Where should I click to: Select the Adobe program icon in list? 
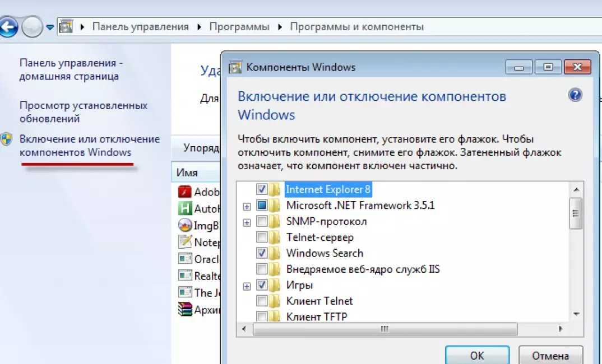(x=184, y=192)
